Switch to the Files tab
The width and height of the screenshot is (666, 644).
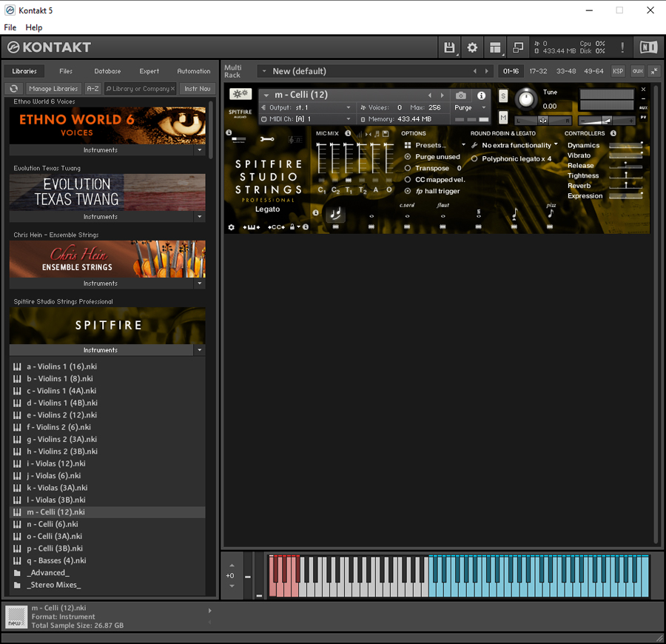click(x=66, y=71)
